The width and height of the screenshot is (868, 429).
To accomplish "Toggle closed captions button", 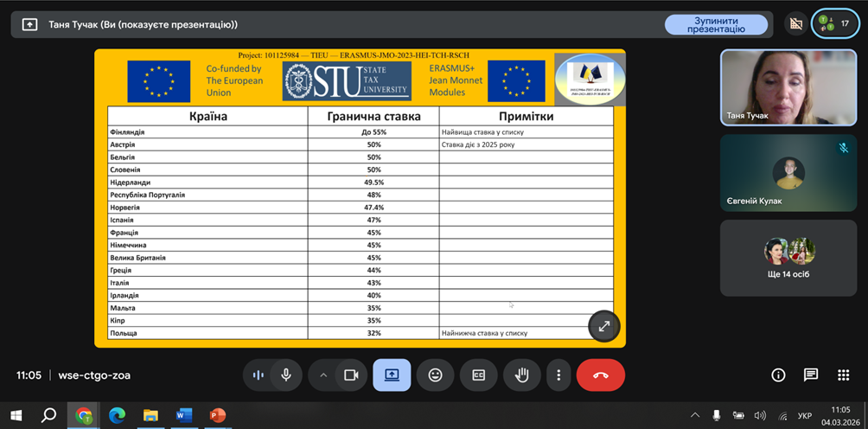I will 478,375.
